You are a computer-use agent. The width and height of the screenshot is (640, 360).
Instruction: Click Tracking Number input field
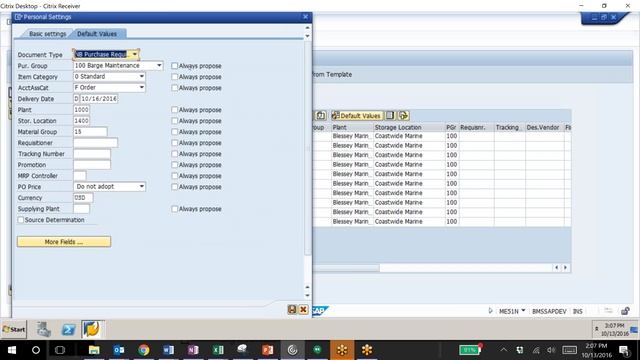(92, 154)
